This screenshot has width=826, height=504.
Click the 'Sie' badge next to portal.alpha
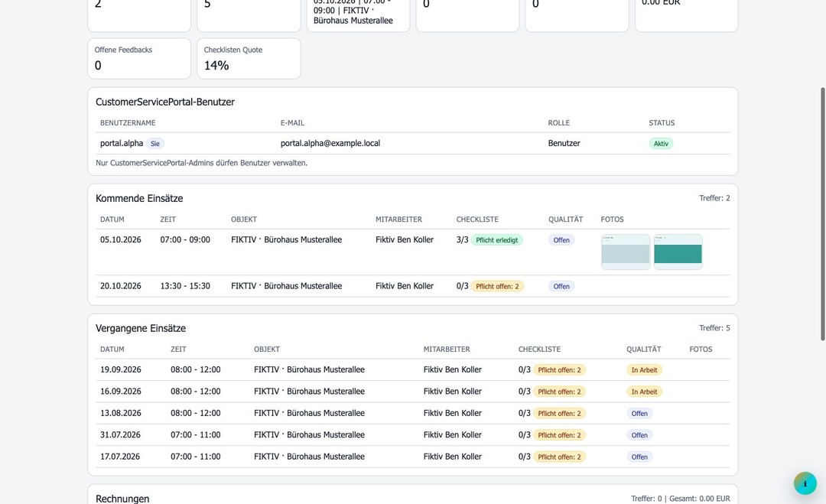[154, 144]
